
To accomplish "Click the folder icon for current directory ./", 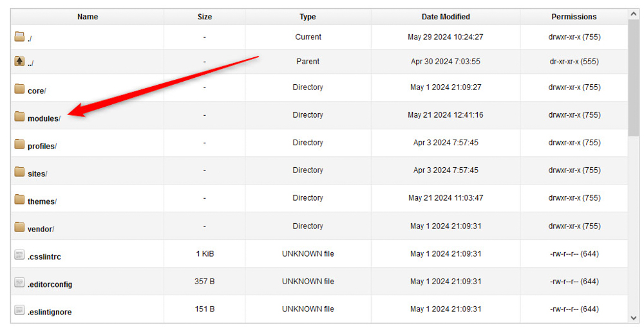I will (19, 37).
